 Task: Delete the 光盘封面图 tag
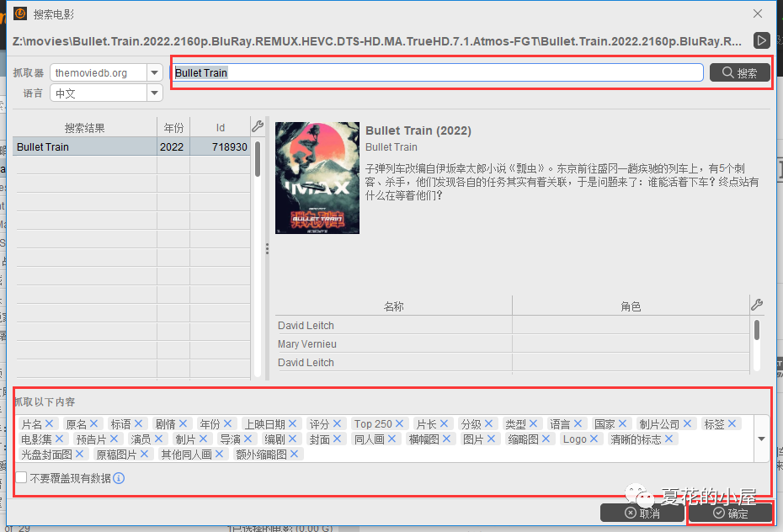(x=80, y=455)
